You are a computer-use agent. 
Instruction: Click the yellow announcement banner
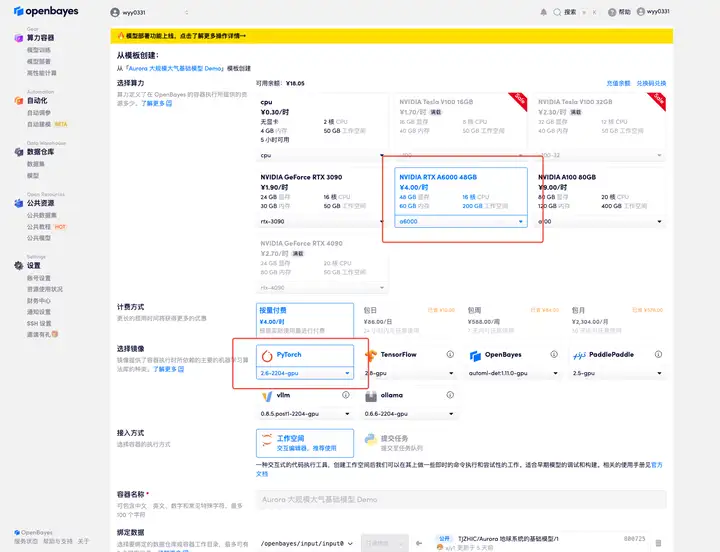[x=392, y=36]
